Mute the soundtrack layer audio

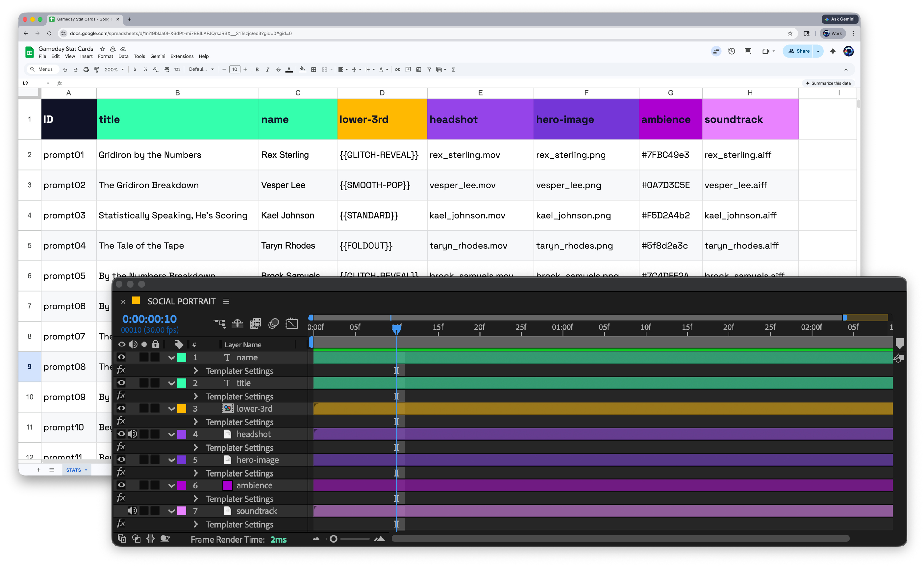pos(132,510)
